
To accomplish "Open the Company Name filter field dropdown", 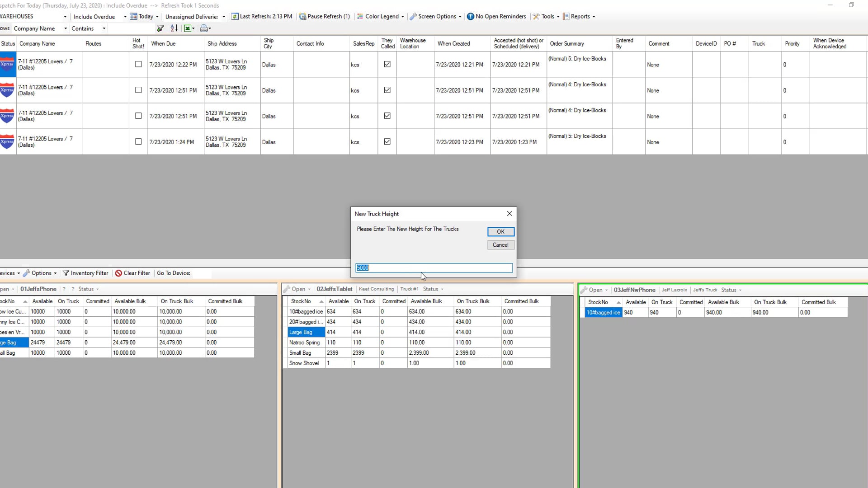I will pos(65,28).
